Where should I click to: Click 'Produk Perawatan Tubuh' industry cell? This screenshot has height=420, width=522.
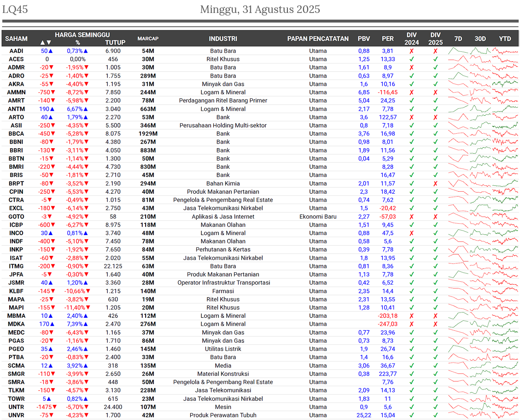coord(223,415)
